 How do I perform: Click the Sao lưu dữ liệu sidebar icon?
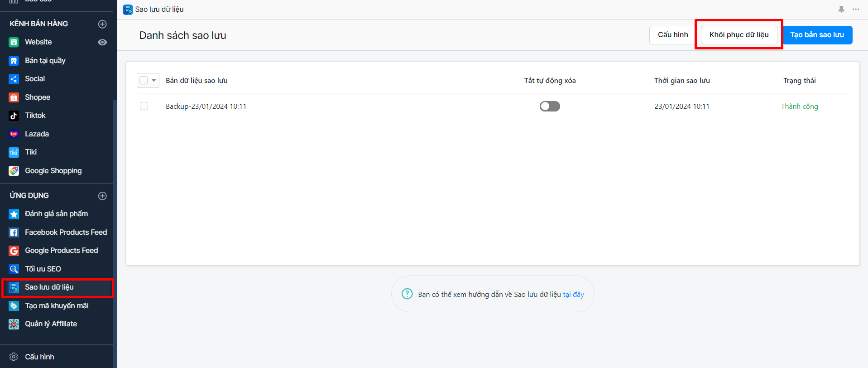pos(14,287)
